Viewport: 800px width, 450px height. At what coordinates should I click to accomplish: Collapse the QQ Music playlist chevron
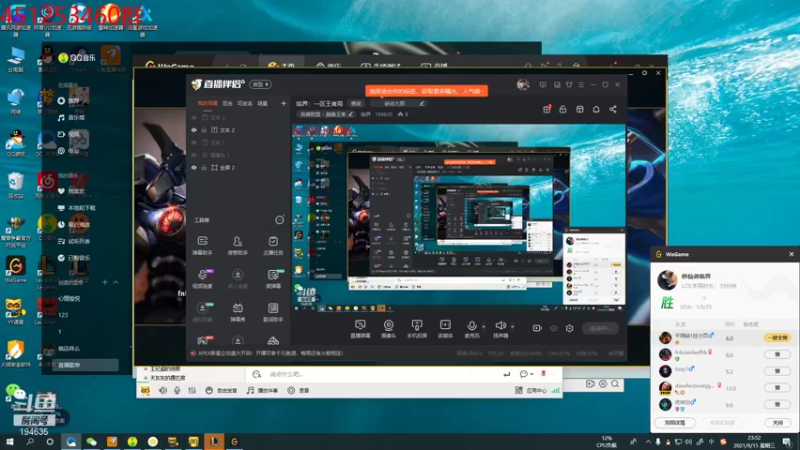tap(116, 282)
